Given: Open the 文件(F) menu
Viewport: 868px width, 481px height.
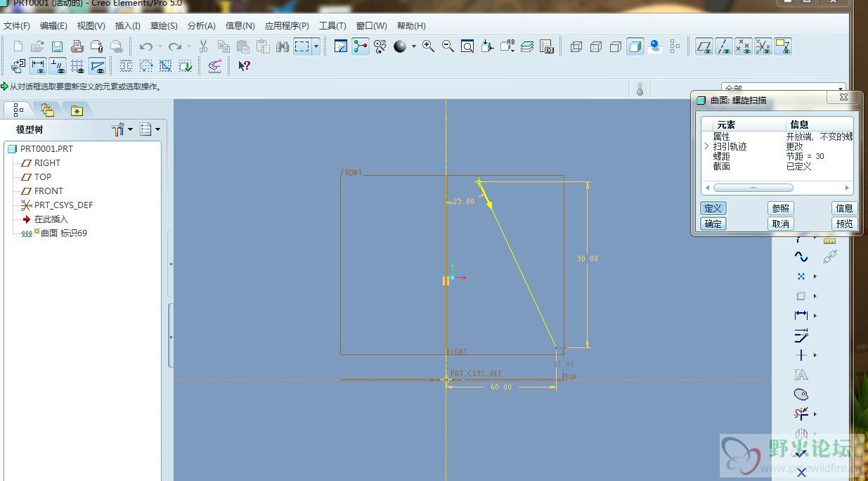Looking at the screenshot, I should click(x=17, y=26).
